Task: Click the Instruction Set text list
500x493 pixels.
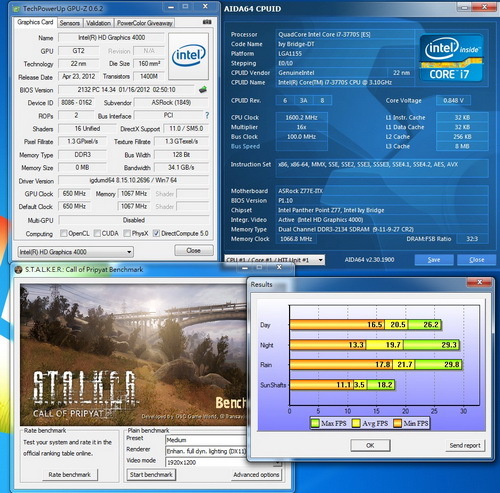Action: tap(382, 168)
